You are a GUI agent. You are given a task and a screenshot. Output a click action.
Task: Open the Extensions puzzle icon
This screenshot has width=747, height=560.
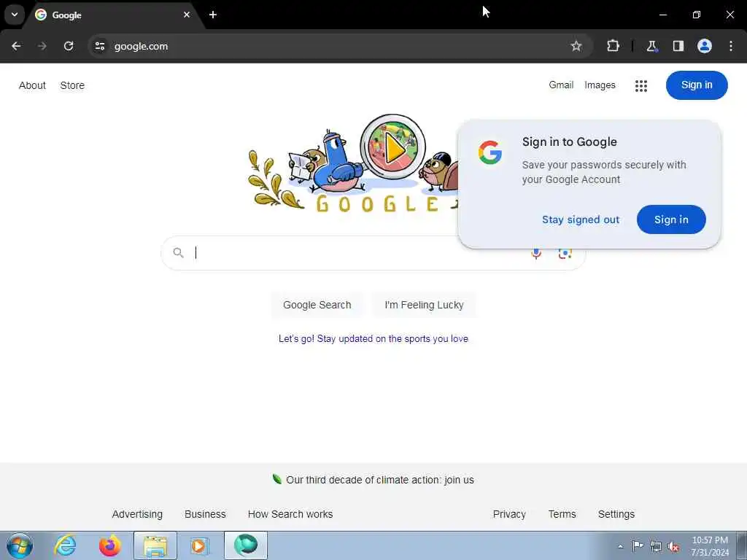coord(613,46)
